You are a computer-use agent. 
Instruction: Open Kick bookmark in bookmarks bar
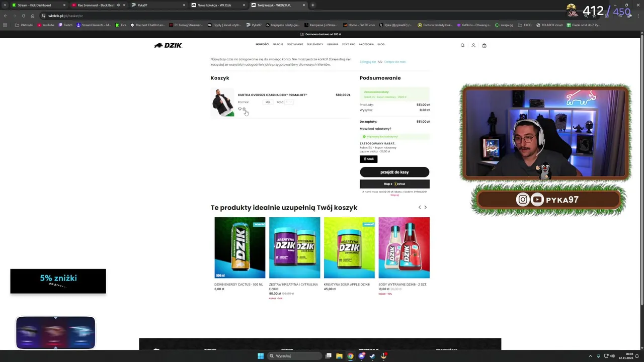point(121,25)
